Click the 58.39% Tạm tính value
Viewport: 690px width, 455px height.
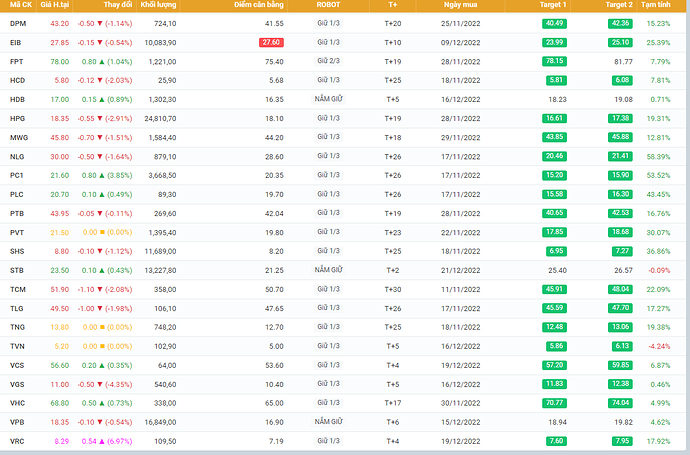(658, 157)
